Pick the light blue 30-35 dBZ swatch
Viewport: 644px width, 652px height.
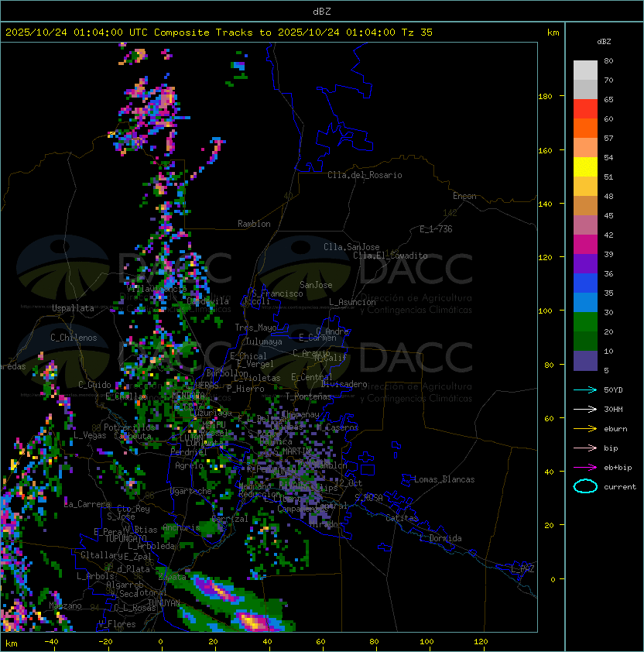coord(585,303)
